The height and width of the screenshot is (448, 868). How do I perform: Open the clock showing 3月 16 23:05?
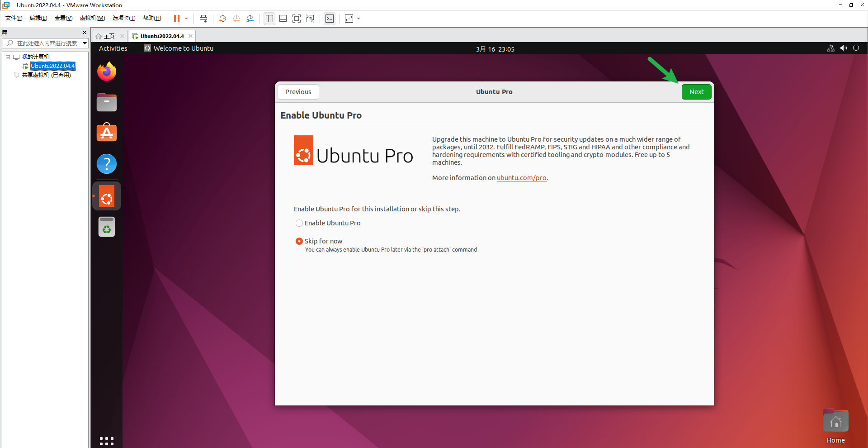tap(495, 49)
